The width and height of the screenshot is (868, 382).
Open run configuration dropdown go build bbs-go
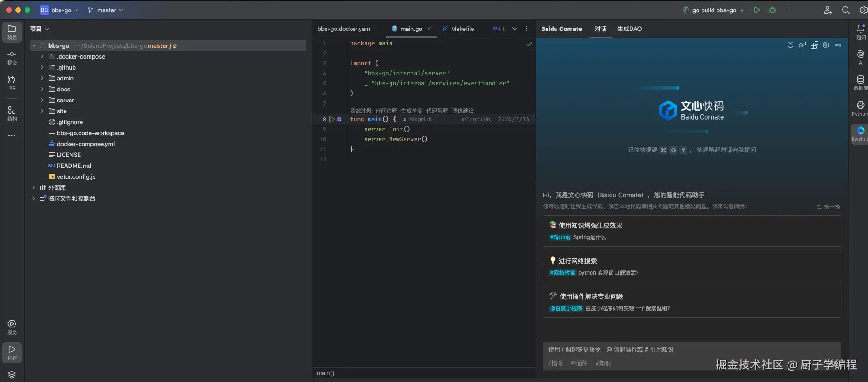click(x=714, y=10)
